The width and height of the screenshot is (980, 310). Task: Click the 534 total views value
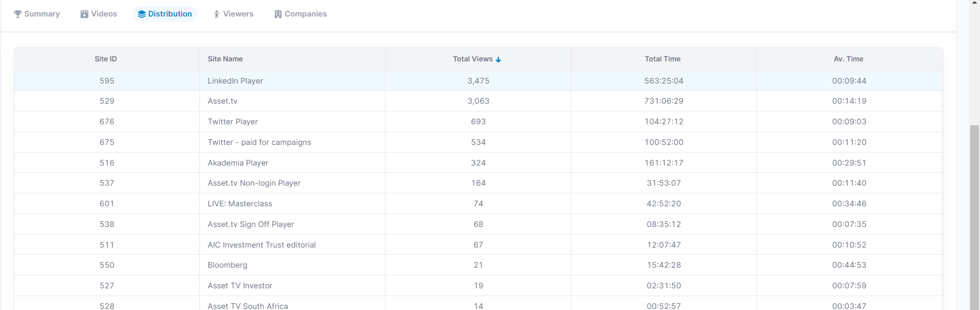tap(478, 142)
